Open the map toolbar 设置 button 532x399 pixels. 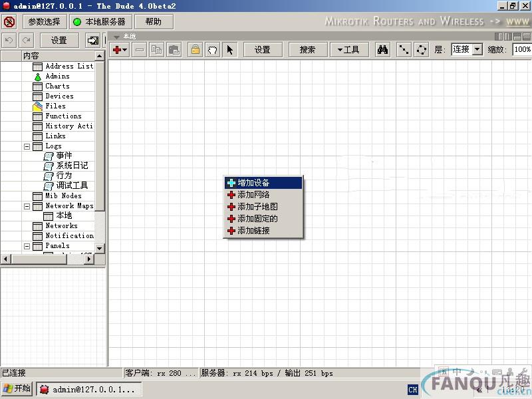[x=263, y=50]
